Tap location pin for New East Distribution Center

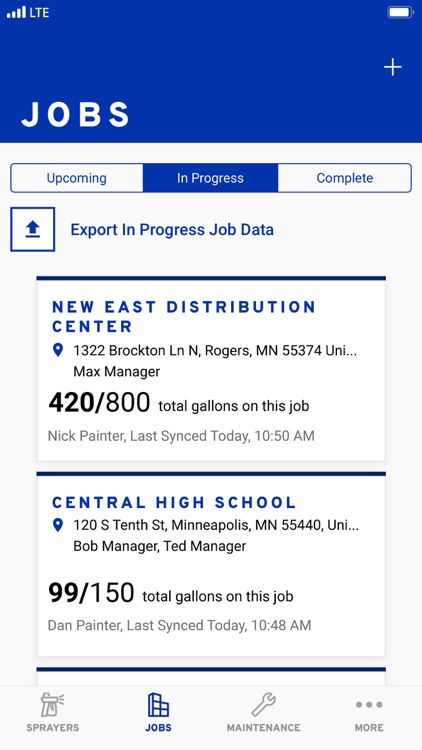pyautogui.click(x=57, y=351)
